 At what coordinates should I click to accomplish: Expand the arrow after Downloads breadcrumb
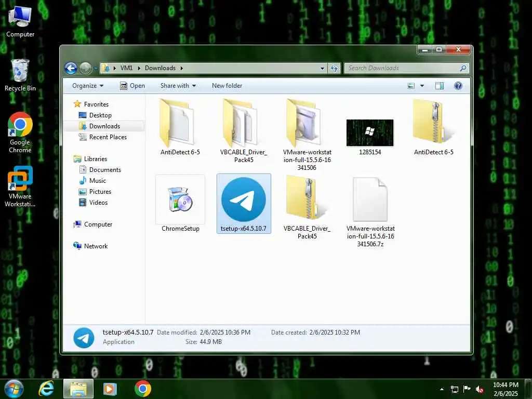point(182,68)
